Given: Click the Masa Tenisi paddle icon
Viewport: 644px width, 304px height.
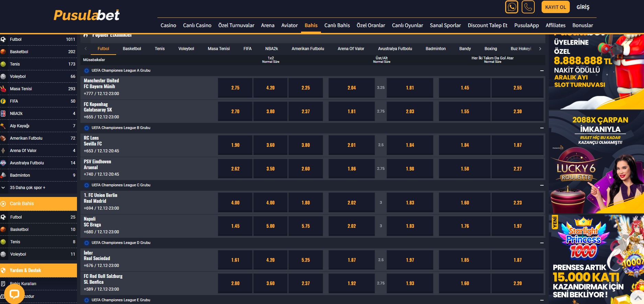Looking at the screenshot, I should (x=3, y=89).
